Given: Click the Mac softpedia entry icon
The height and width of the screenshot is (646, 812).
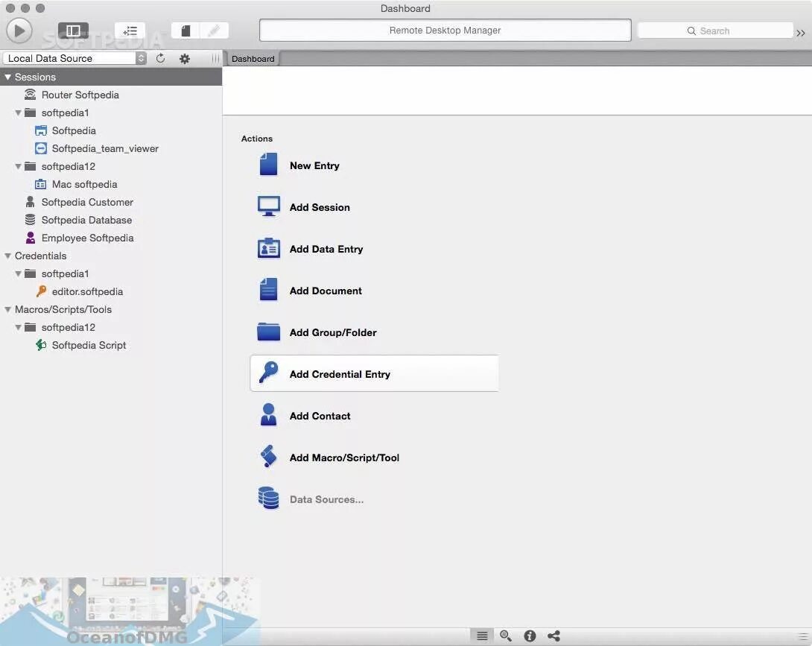Looking at the screenshot, I should click(40, 185).
